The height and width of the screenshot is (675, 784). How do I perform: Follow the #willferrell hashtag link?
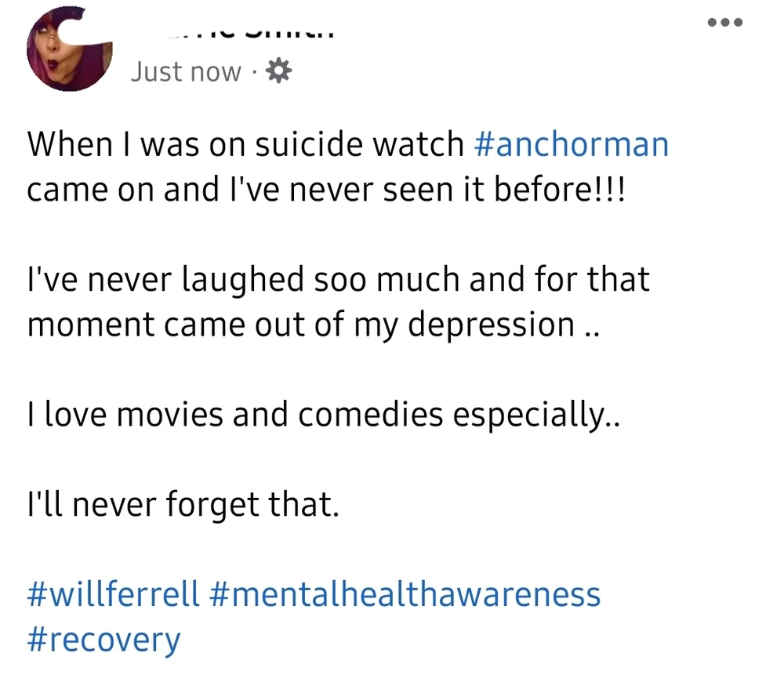tap(114, 593)
